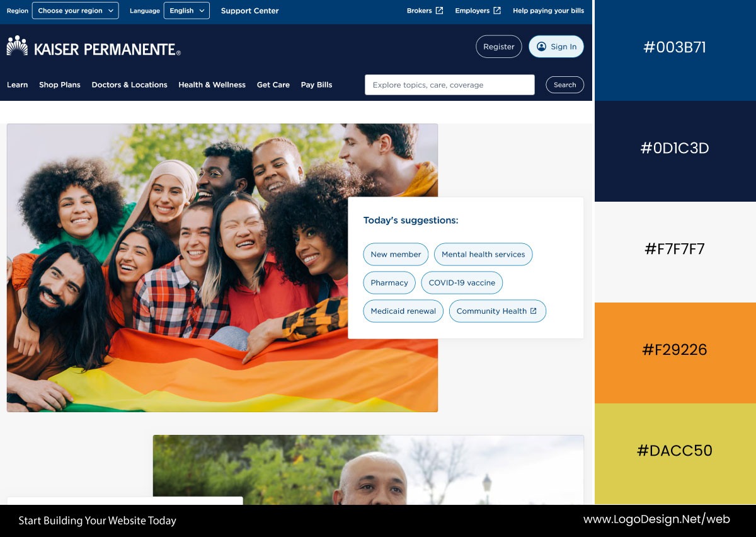Image resolution: width=756 pixels, height=537 pixels.
Task: Click the external-link icon next to Brokers
Action: pos(440,11)
